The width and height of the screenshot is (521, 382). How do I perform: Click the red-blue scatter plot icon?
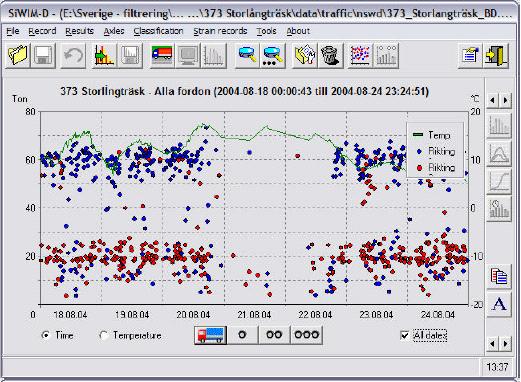pos(360,55)
